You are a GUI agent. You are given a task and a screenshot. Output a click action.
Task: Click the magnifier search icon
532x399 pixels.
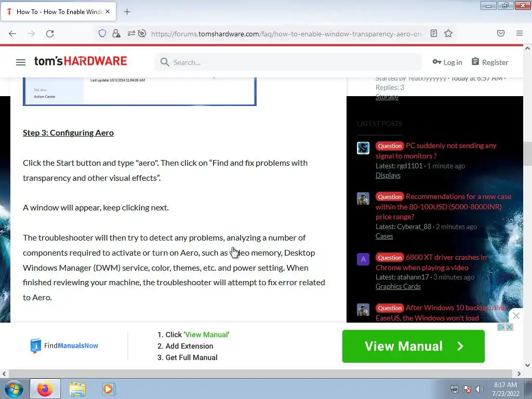[165, 62]
